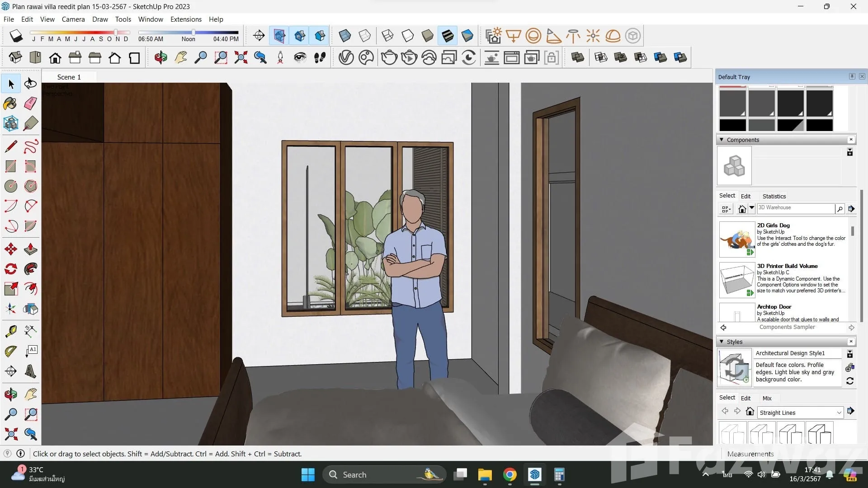This screenshot has width=868, height=488.
Task: Select the Rotate tool
Action: click(x=10, y=269)
